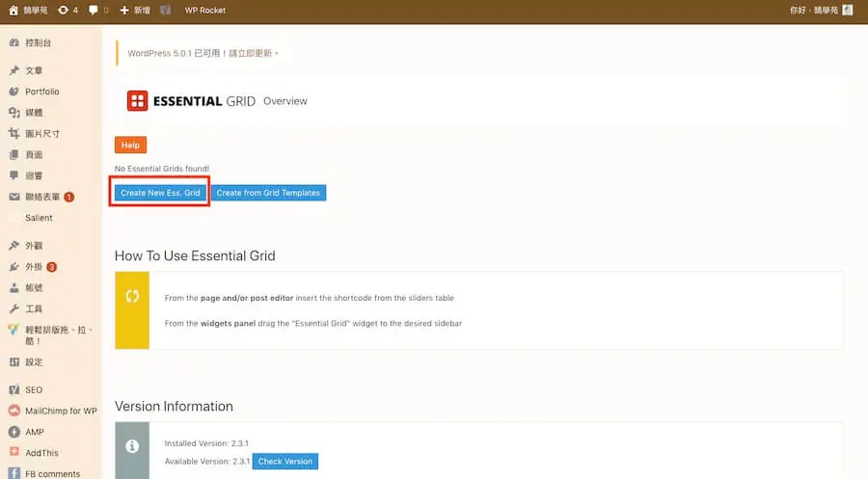The image size is (868, 479).
Task: Click the 輕鬆排版拖 page builder icon
Action: [14, 330]
